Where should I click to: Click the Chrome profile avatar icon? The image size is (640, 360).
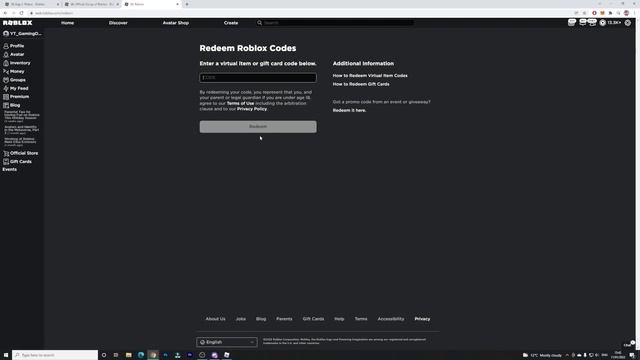(x=627, y=13)
